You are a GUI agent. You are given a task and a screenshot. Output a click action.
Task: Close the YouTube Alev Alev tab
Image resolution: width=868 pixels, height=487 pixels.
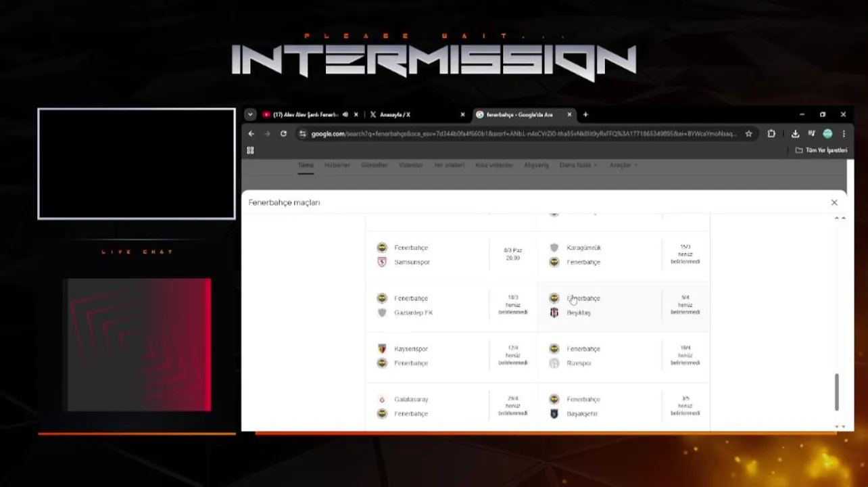[x=356, y=115]
